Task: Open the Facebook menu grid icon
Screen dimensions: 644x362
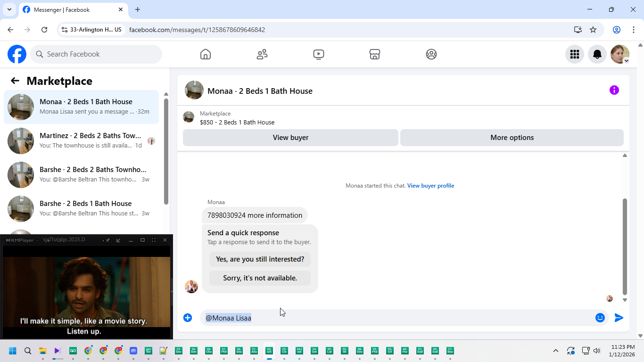Action: point(575,54)
